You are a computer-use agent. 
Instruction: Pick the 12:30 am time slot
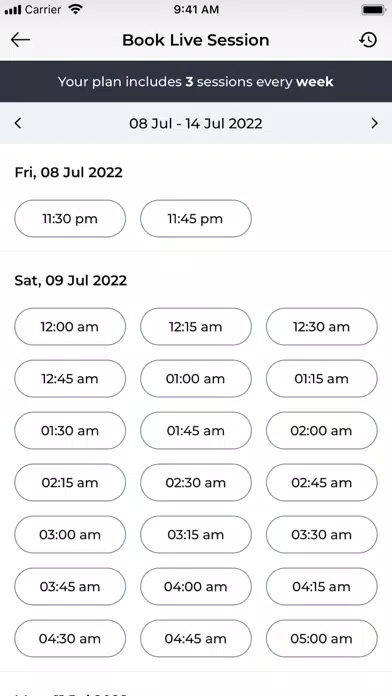click(322, 327)
